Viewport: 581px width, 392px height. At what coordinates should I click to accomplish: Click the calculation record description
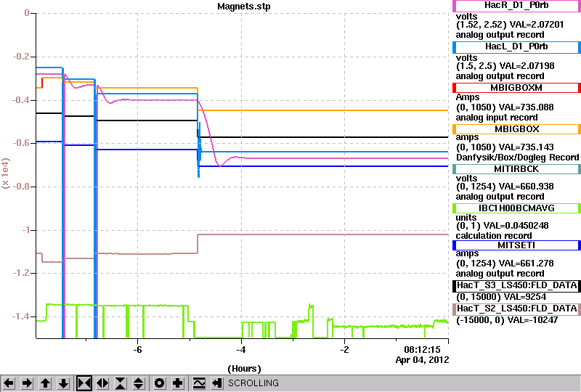click(x=494, y=236)
